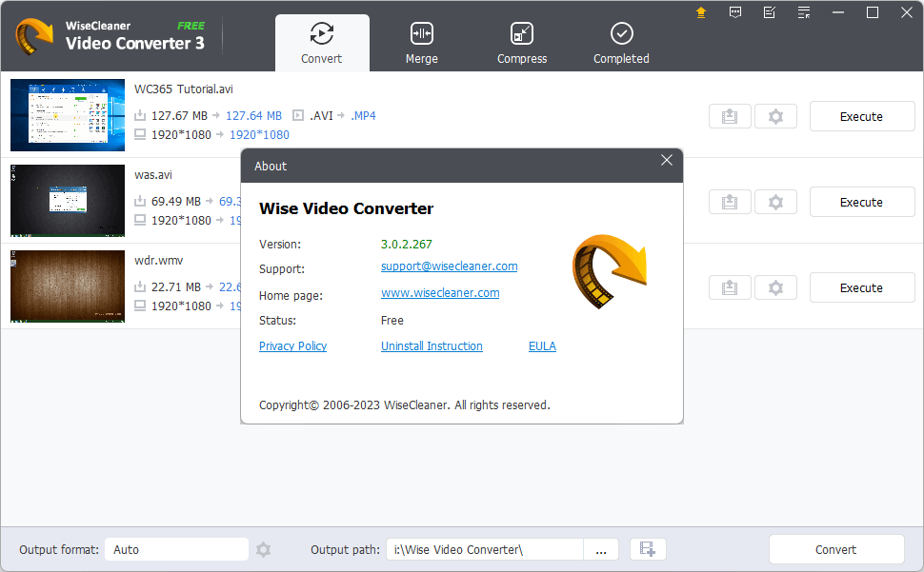Open the www.wisecleaner.com home page link
Image resolution: width=924 pixels, height=572 pixels.
point(440,292)
